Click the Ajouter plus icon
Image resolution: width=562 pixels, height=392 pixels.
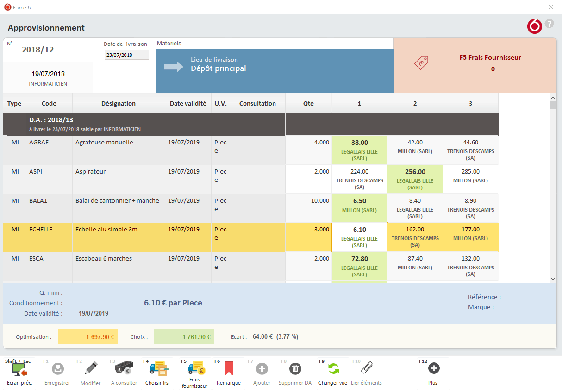(x=262, y=369)
